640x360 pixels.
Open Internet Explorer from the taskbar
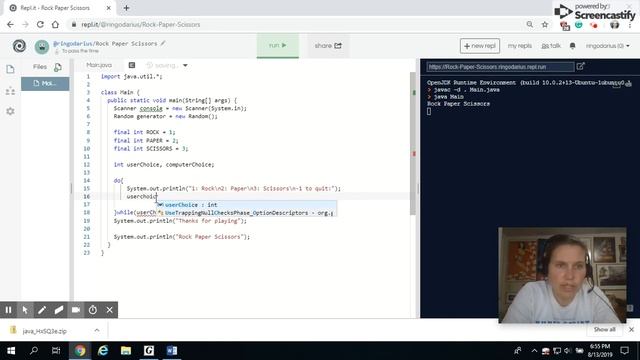click(x=103, y=351)
